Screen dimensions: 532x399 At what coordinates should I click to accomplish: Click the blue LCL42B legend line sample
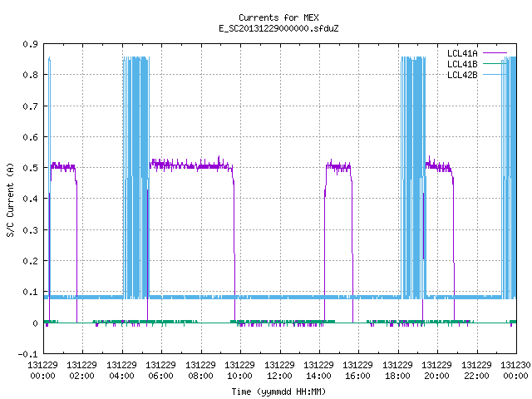pos(495,75)
